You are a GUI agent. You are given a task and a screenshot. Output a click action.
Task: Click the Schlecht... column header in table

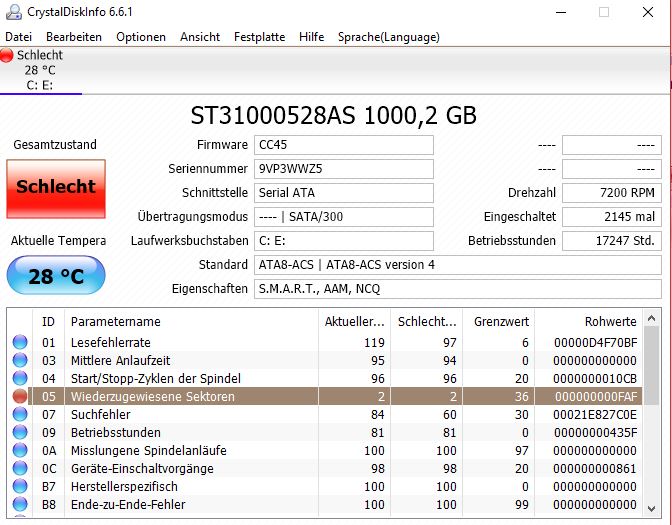pos(426,321)
